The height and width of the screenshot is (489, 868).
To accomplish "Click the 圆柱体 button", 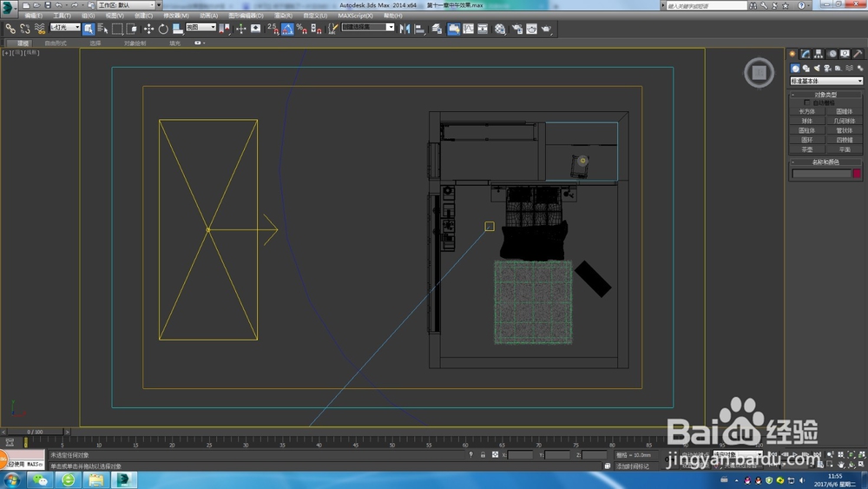I will [x=807, y=130].
